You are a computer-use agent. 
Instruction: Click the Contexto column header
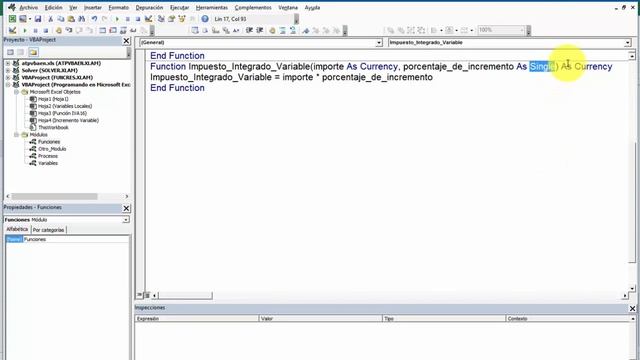[x=568, y=318]
